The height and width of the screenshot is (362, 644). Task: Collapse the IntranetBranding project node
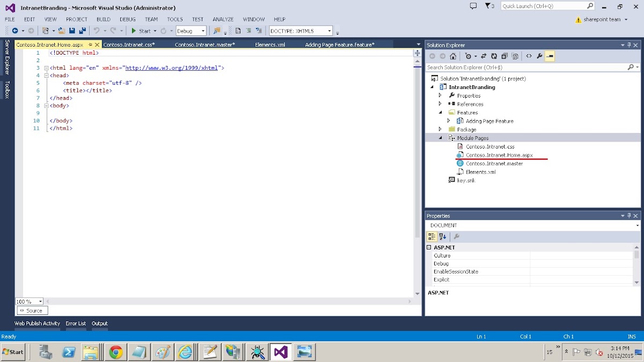tap(432, 87)
